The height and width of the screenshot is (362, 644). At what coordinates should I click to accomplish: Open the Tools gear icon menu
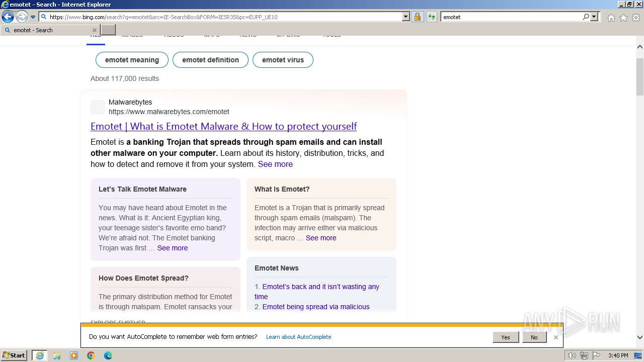coord(636,18)
